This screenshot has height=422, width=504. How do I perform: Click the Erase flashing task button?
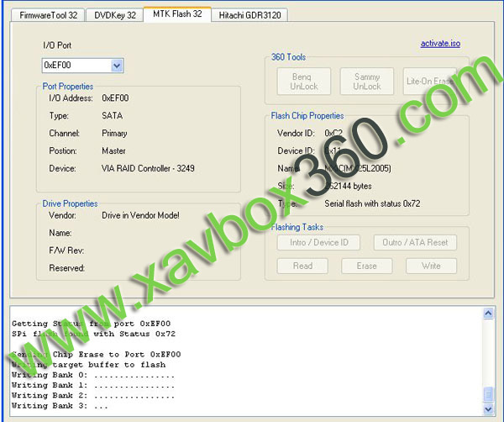[367, 266]
